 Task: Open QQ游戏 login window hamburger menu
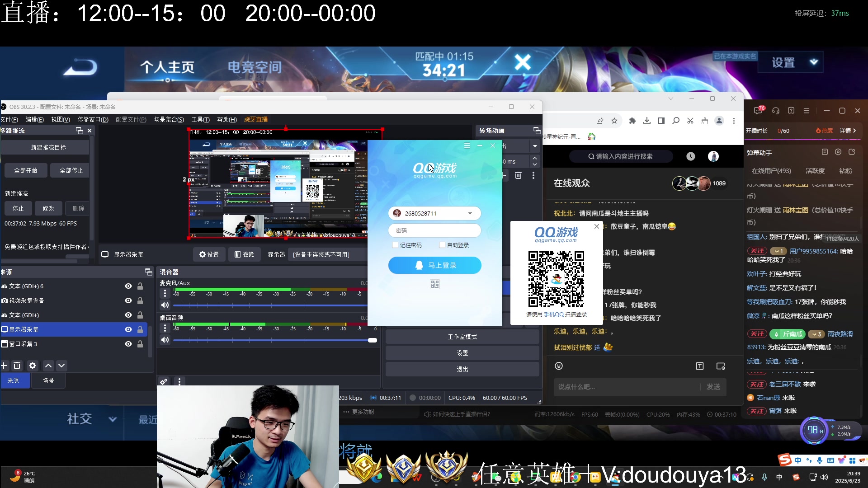click(x=467, y=145)
